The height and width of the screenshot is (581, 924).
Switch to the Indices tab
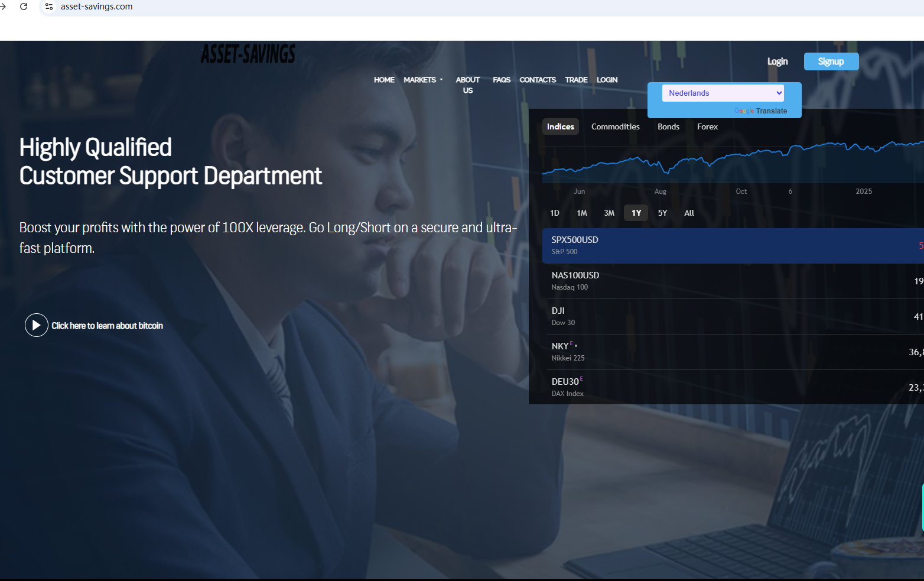pyautogui.click(x=561, y=126)
